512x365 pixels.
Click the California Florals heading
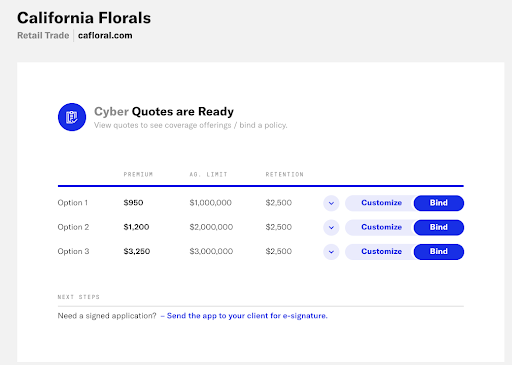[x=84, y=18]
